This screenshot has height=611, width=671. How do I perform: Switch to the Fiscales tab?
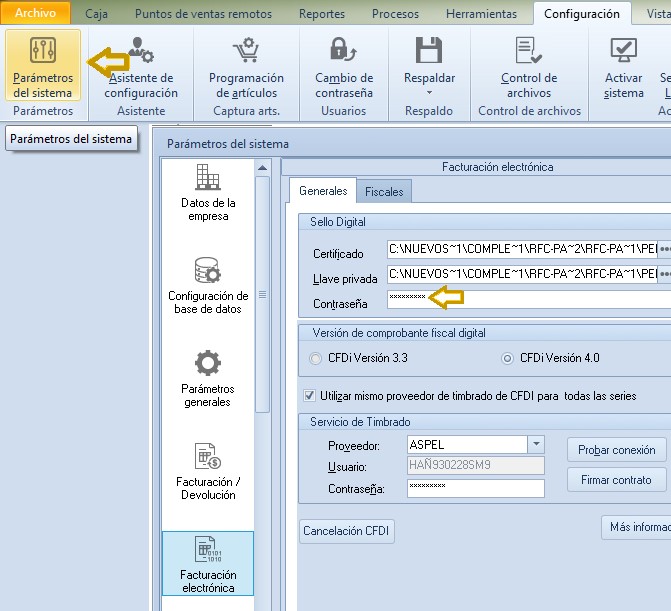pos(384,191)
